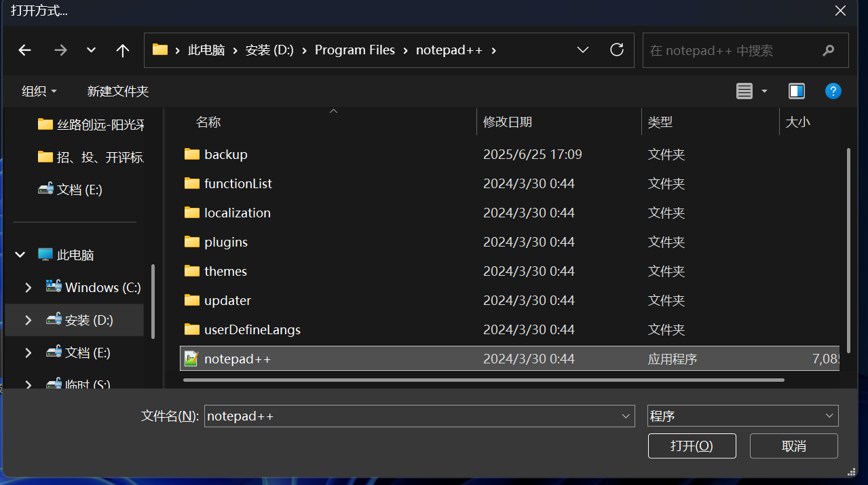The width and height of the screenshot is (868, 485).
Task: Open the address bar history dropdown
Action: (x=582, y=50)
